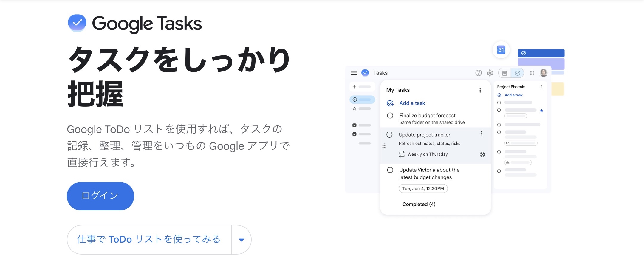This screenshot has height=276, width=644.
Task: Click the タスクをしっかり把握 headline
Action: 179,77
